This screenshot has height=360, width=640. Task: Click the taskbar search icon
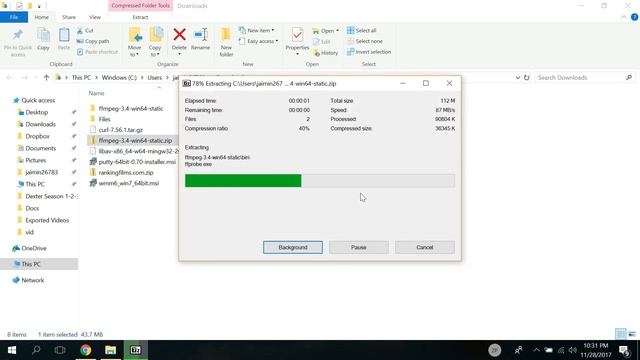click(x=36, y=350)
